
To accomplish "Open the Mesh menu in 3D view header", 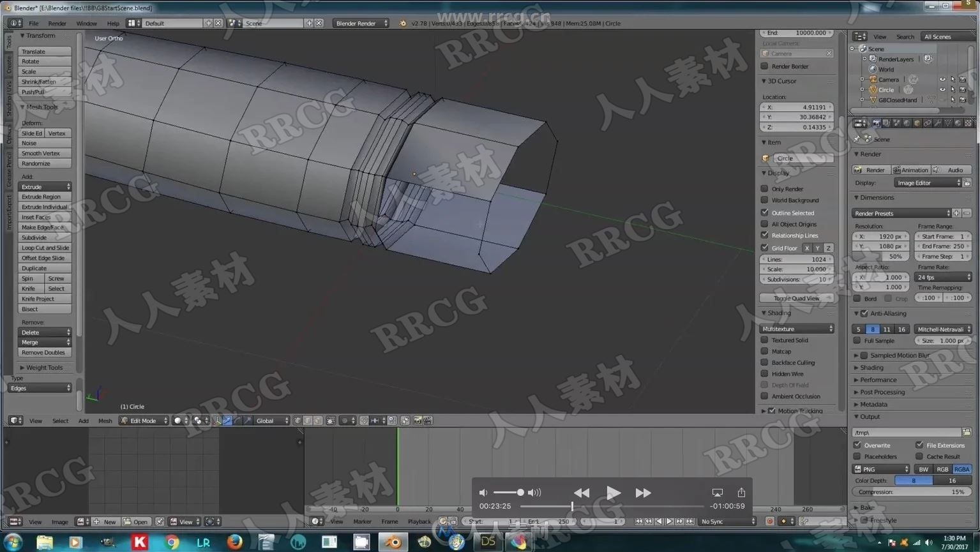I will [x=105, y=421].
